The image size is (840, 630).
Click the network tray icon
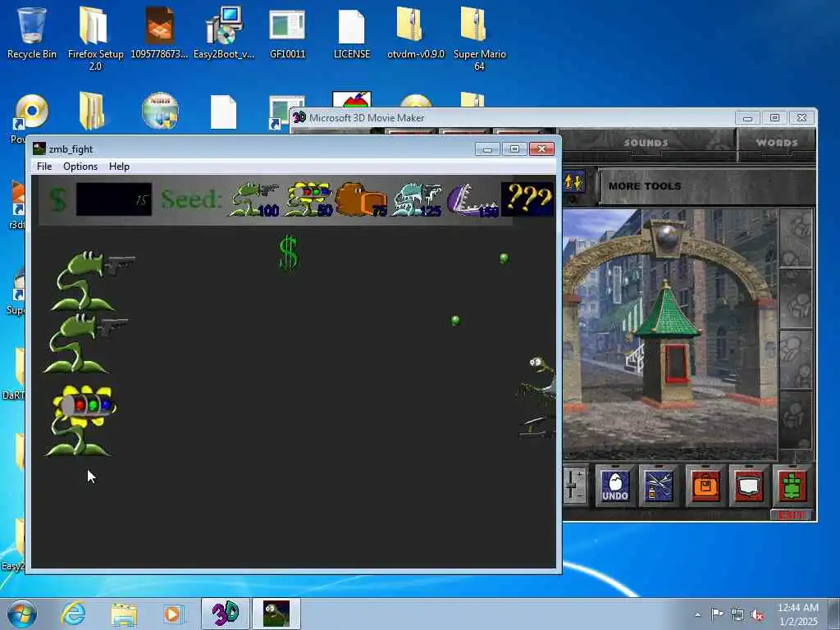coord(737,614)
